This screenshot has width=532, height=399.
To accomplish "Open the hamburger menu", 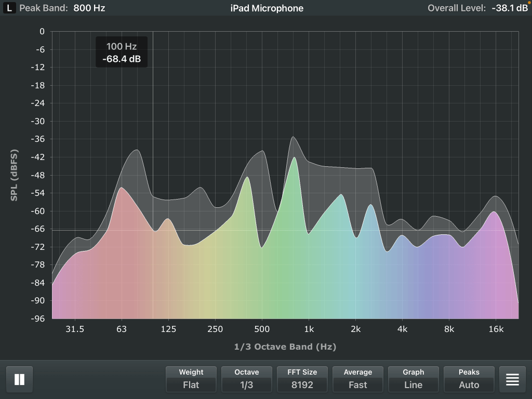I will 512,379.
